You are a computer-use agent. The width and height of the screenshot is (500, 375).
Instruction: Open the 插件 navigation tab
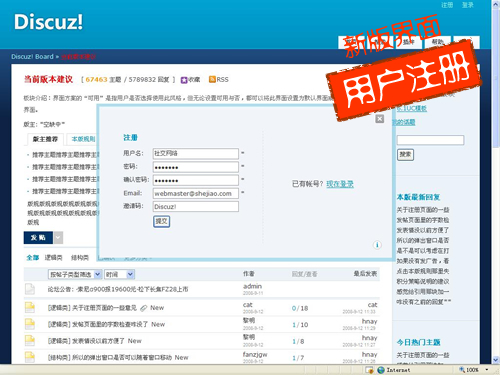coord(409,42)
